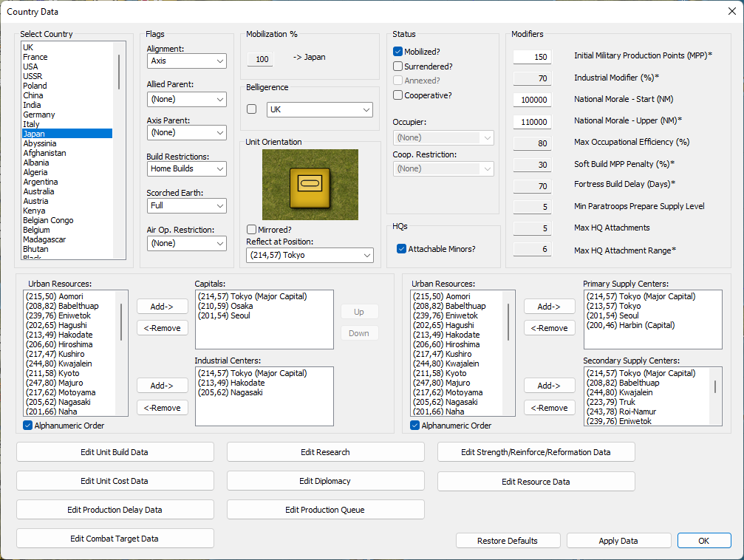The width and height of the screenshot is (744, 560).
Task: Click Add-> next to the Capitals list
Action: (163, 307)
